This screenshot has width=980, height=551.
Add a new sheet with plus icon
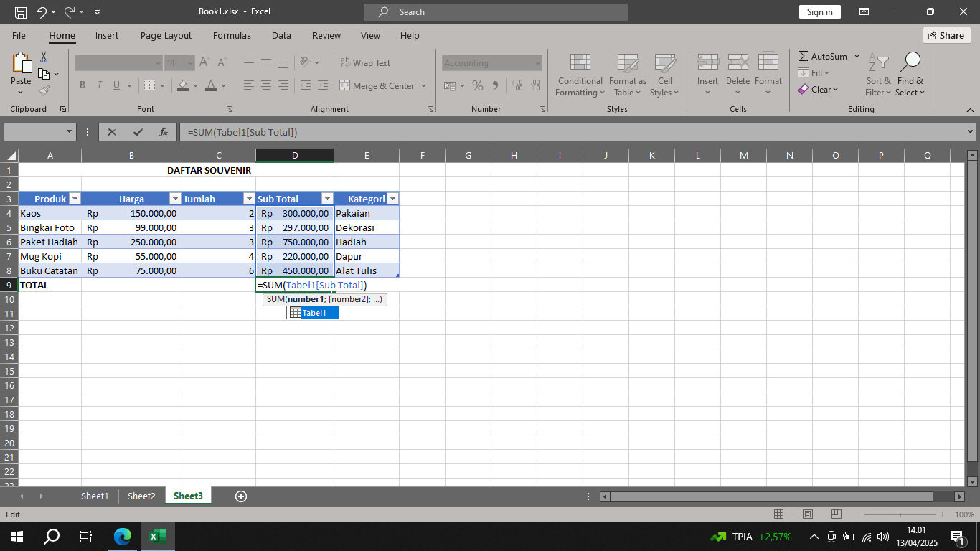[x=241, y=496]
